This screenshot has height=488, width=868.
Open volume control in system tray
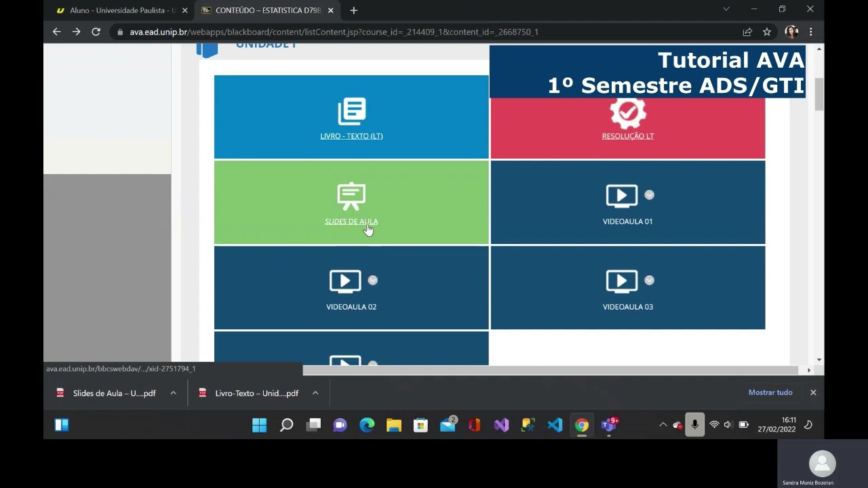tap(728, 425)
